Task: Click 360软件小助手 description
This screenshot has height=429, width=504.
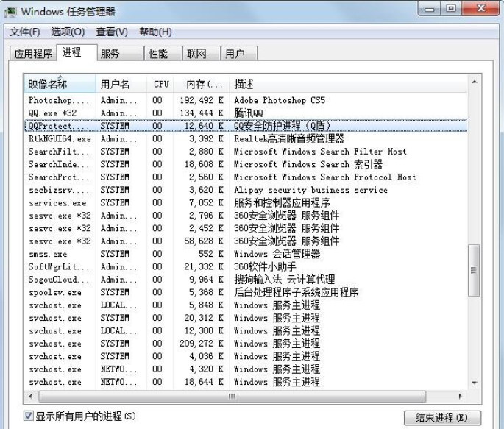Action: 265,266
